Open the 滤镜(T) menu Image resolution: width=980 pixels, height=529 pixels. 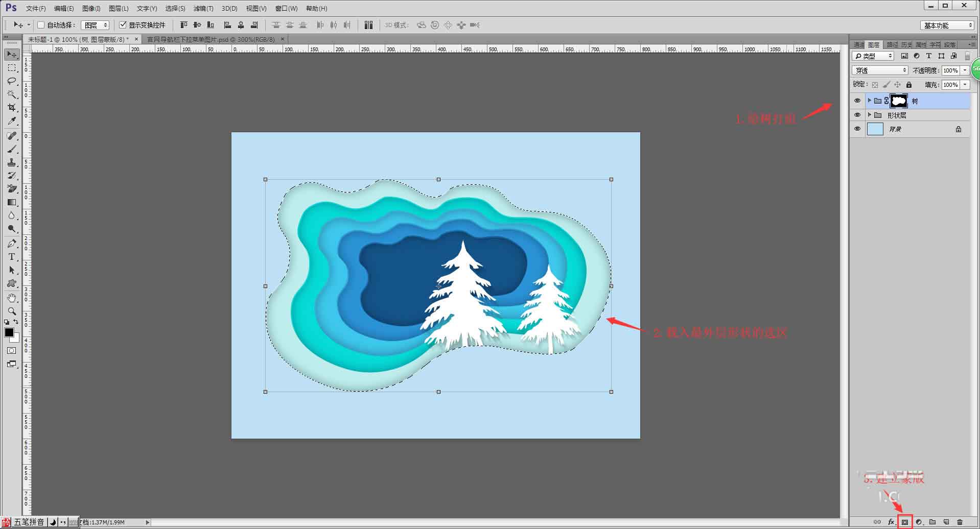pos(203,9)
